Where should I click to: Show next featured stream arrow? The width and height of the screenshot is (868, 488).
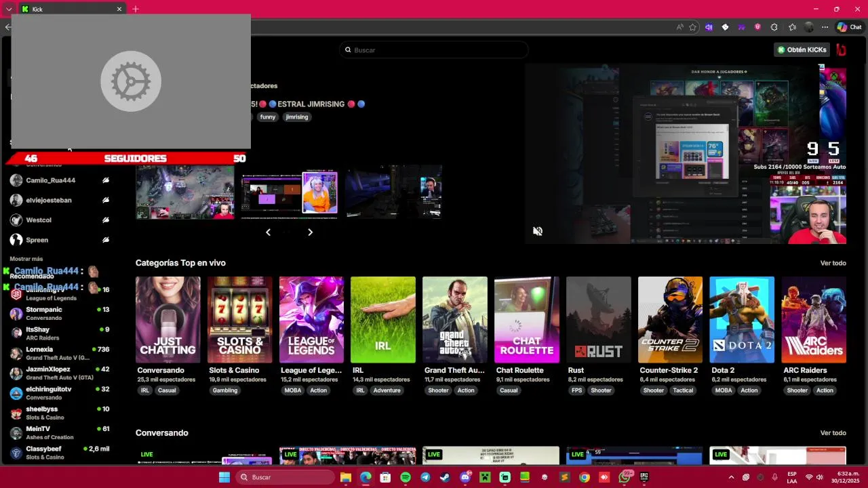click(310, 232)
